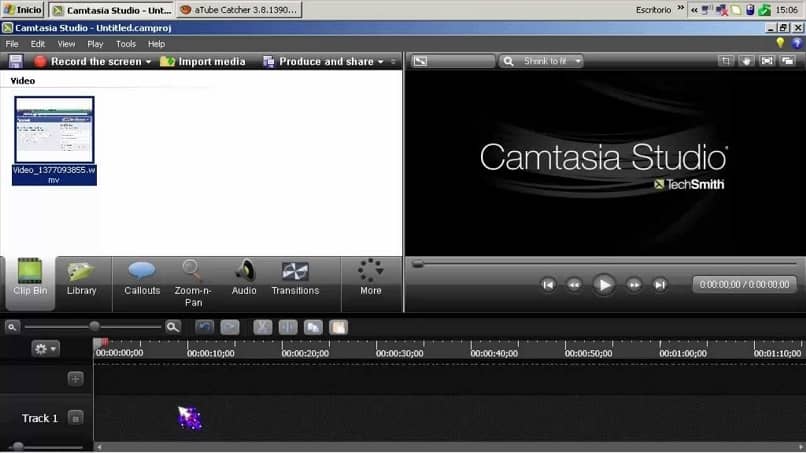Open the File menu

click(x=12, y=44)
